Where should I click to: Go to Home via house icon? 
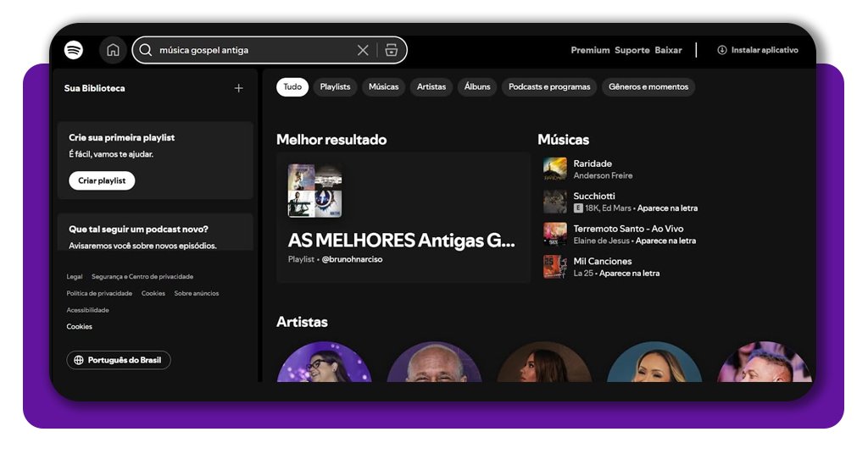pyautogui.click(x=113, y=50)
